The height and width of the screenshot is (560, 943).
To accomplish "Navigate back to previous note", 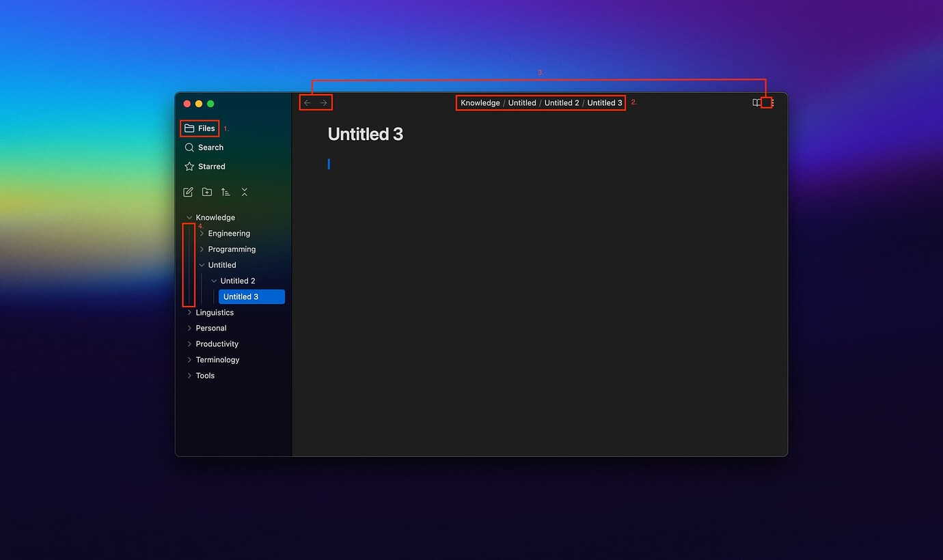I will [x=307, y=102].
